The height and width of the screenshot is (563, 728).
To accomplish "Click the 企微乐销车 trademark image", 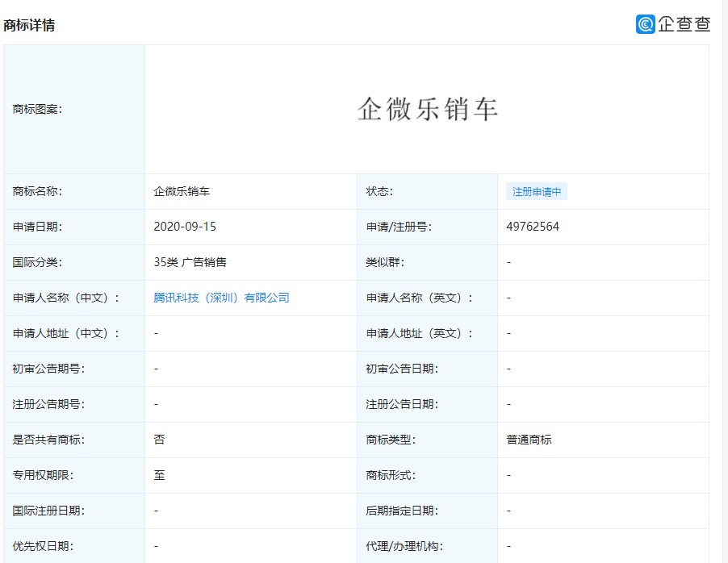I will [428, 110].
